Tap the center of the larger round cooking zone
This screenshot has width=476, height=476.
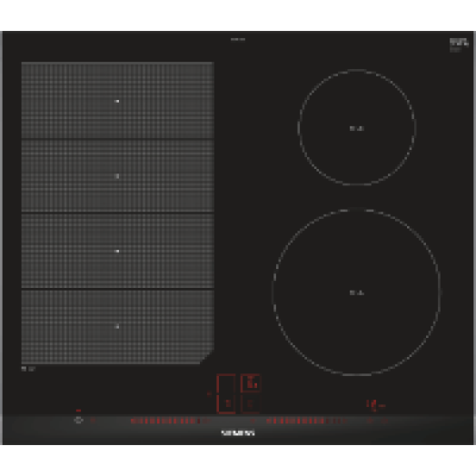(x=357, y=293)
